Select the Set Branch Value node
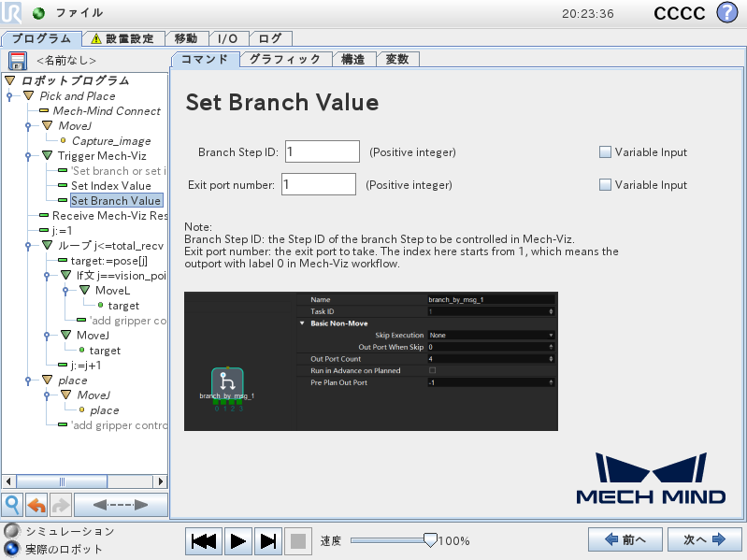 (116, 200)
